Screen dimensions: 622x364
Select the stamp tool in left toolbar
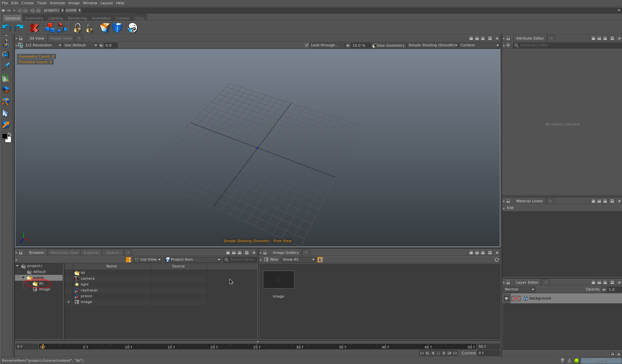click(6, 43)
